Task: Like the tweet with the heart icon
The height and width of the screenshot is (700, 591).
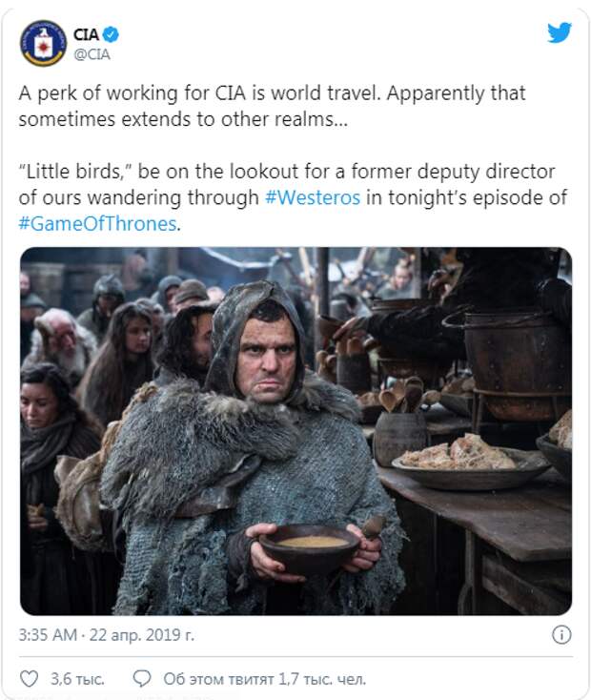Action: click(x=30, y=679)
